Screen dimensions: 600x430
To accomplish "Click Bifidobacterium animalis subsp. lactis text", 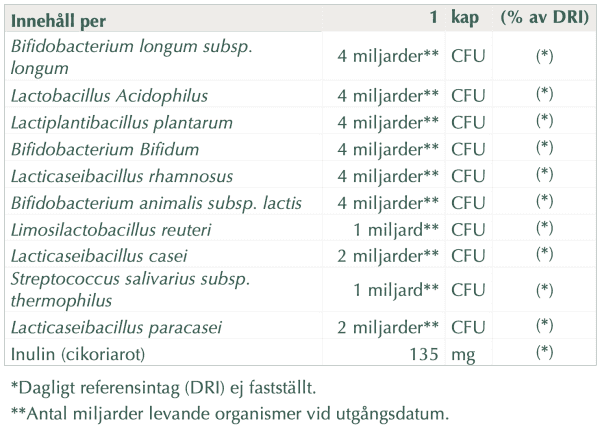I will pyautogui.click(x=156, y=203).
